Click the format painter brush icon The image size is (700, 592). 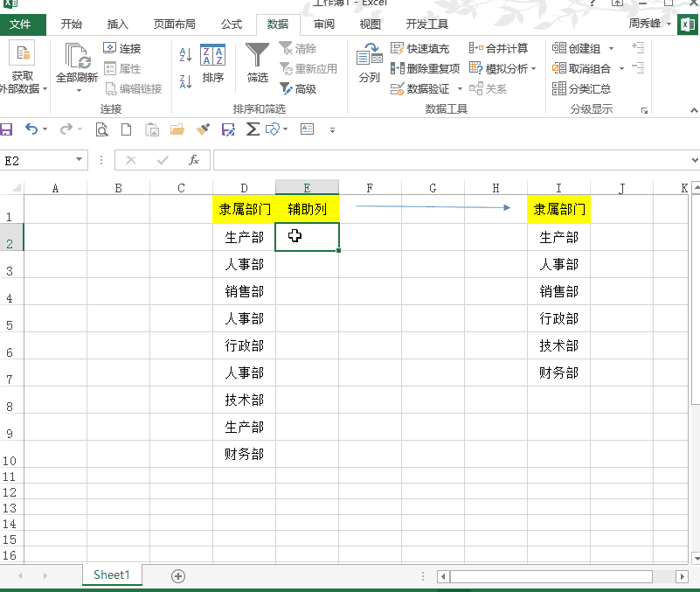(x=203, y=129)
